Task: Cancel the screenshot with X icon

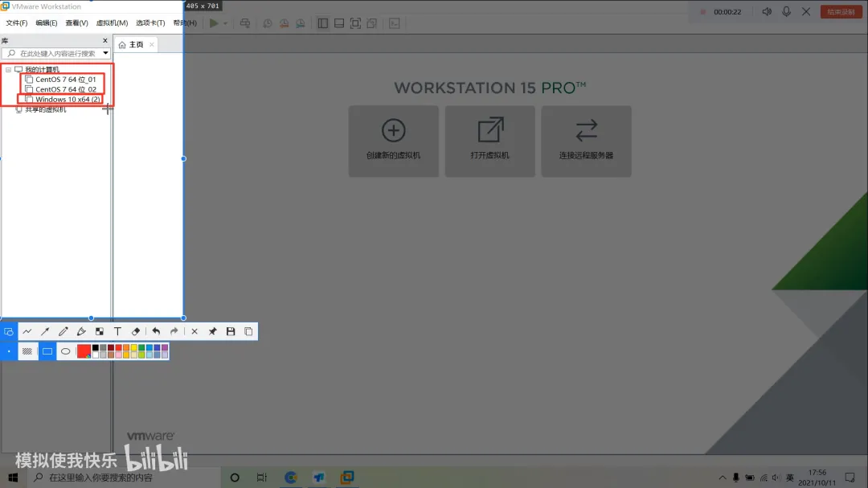Action: (194, 331)
